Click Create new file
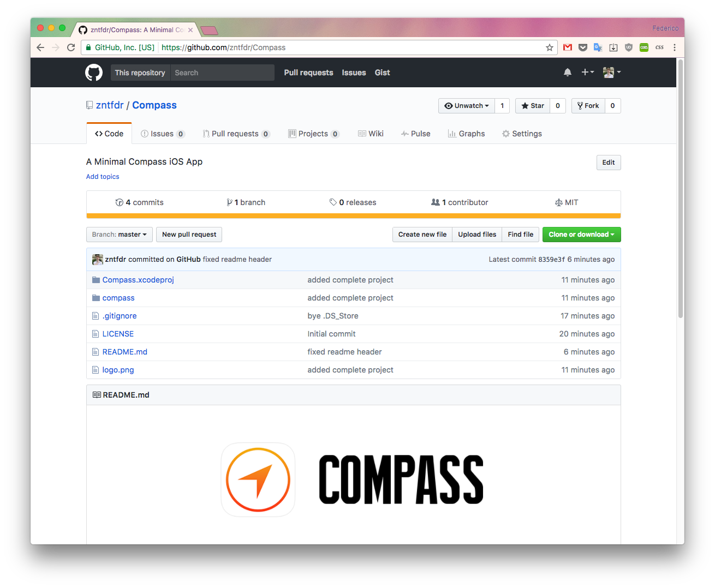The height and width of the screenshot is (588, 715). pyautogui.click(x=422, y=235)
